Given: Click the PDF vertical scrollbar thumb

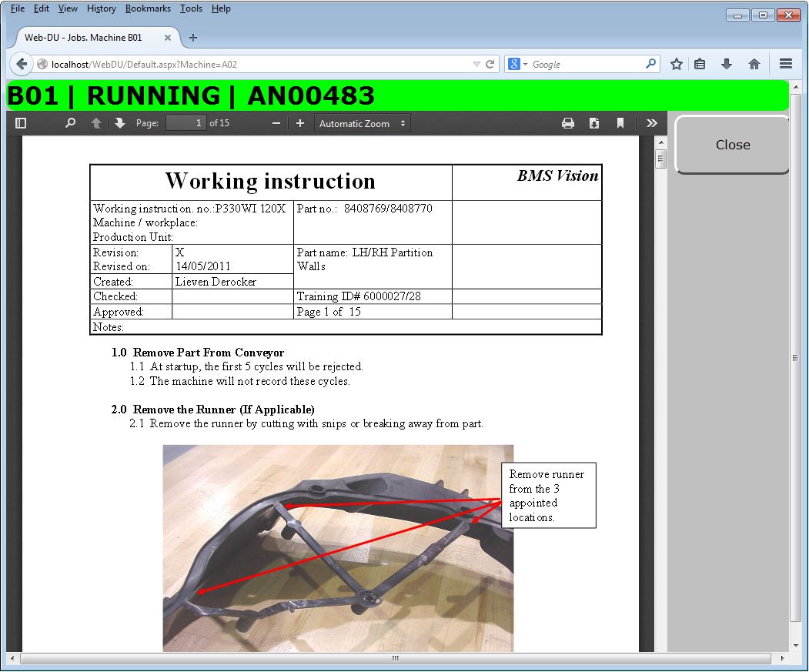Looking at the screenshot, I should (x=661, y=159).
